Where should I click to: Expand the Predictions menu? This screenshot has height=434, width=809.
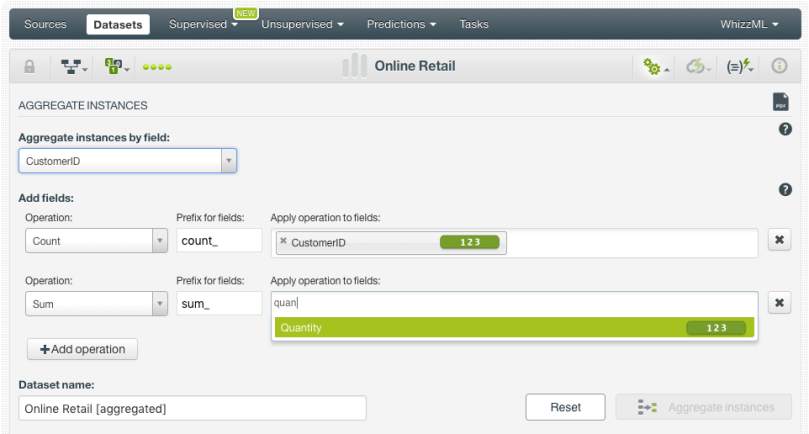401,24
